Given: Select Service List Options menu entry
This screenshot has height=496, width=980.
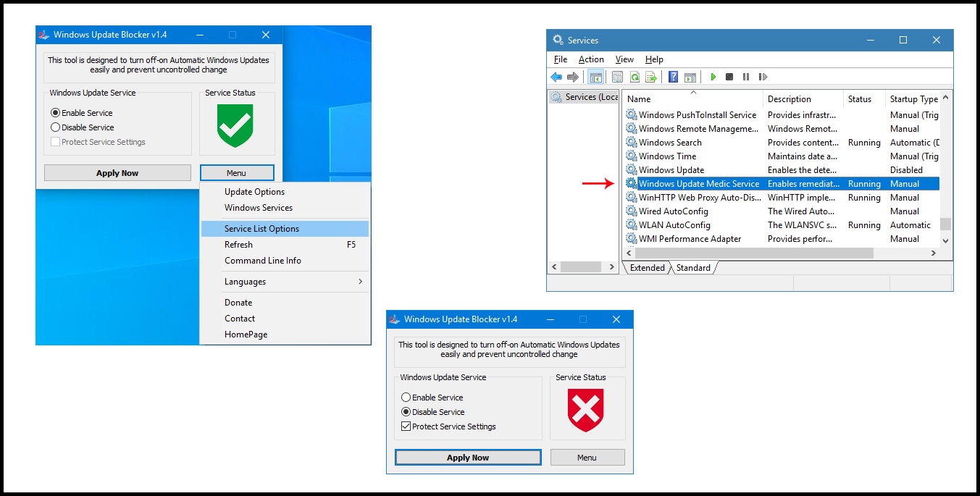Looking at the screenshot, I should (285, 229).
